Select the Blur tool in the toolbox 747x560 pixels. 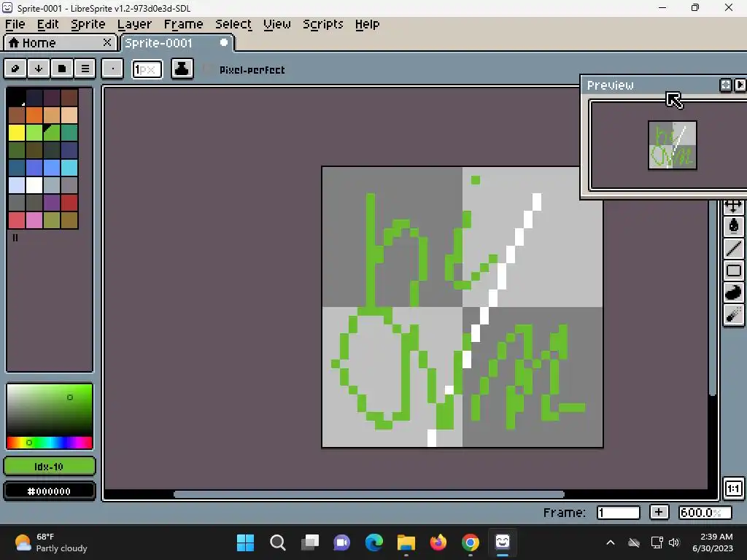734,314
